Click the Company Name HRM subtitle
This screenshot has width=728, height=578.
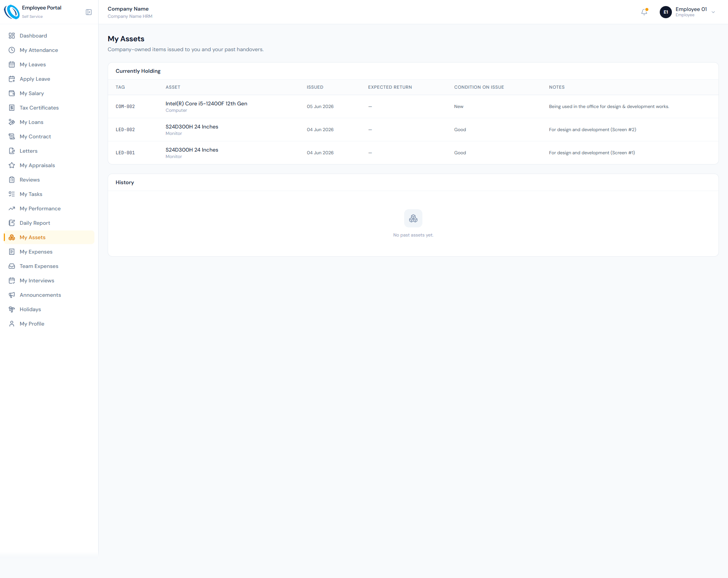[x=130, y=16]
